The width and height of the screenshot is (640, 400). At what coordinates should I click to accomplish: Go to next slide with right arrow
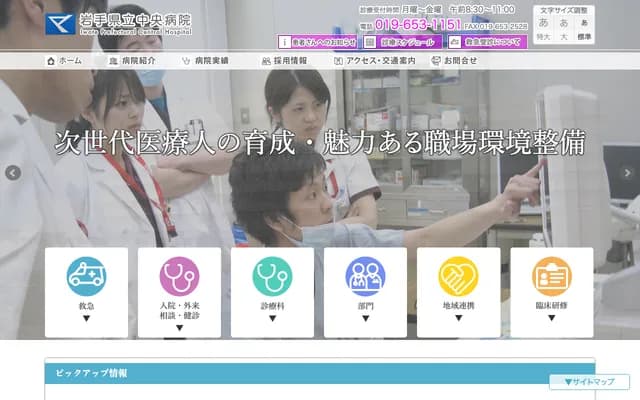click(627, 172)
